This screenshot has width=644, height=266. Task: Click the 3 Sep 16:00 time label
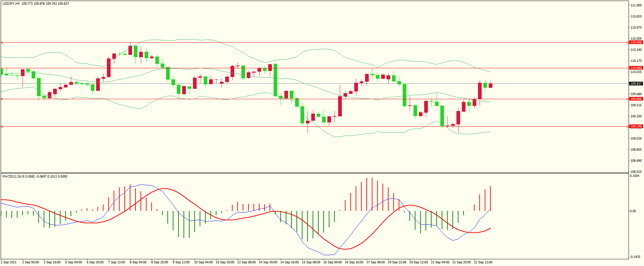pyautogui.click(x=52, y=262)
